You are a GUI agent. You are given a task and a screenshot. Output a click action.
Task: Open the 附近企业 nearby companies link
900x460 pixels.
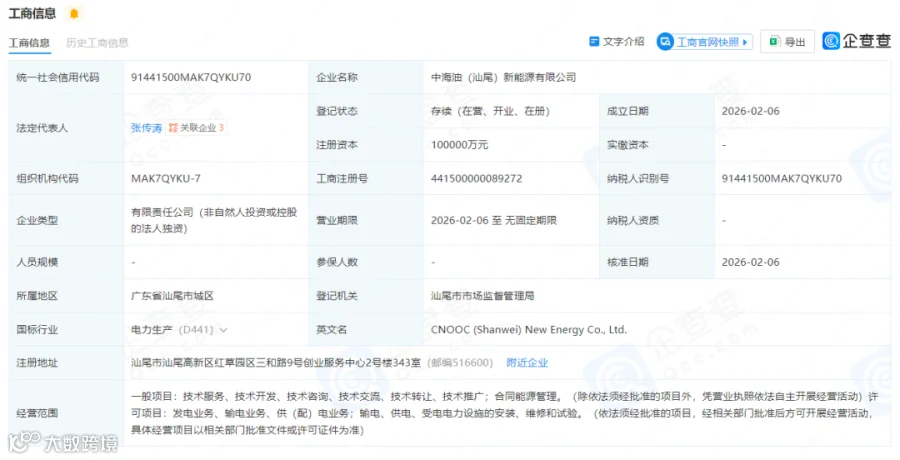[527, 362]
